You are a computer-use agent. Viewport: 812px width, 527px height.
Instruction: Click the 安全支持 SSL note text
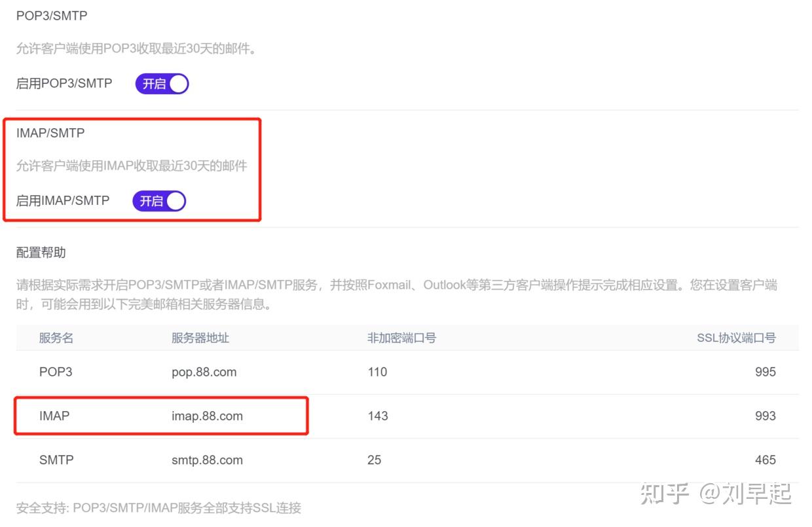click(x=157, y=508)
